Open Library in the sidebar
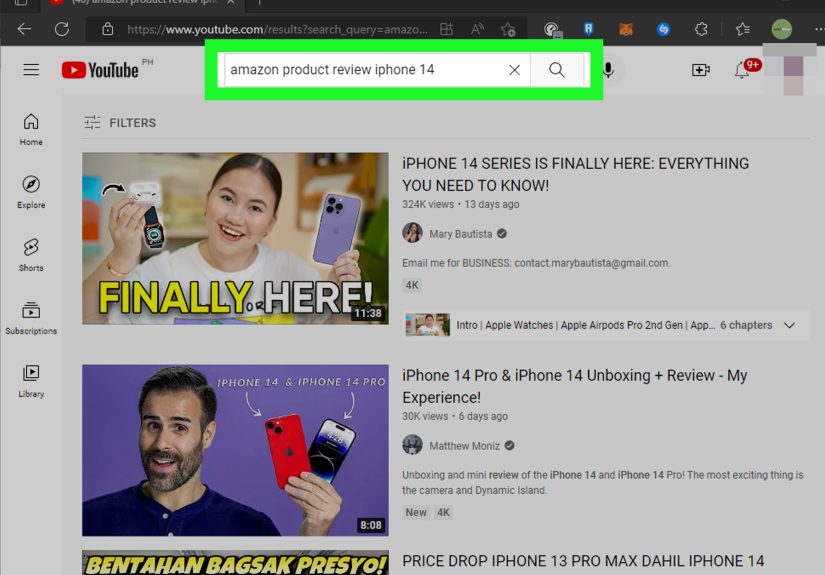The width and height of the screenshot is (825, 575). click(31, 381)
